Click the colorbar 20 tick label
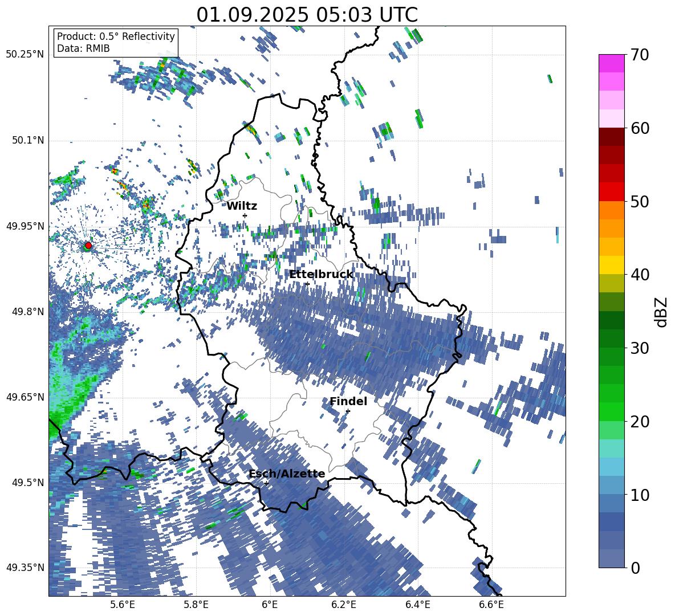The width and height of the screenshot is (675, 616). 640,422
